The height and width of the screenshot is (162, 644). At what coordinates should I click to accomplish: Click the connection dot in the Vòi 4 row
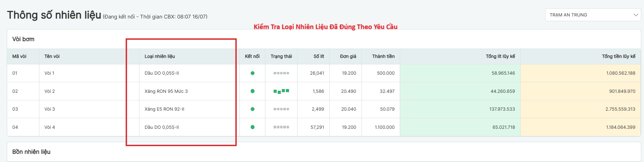coord(252,127)
